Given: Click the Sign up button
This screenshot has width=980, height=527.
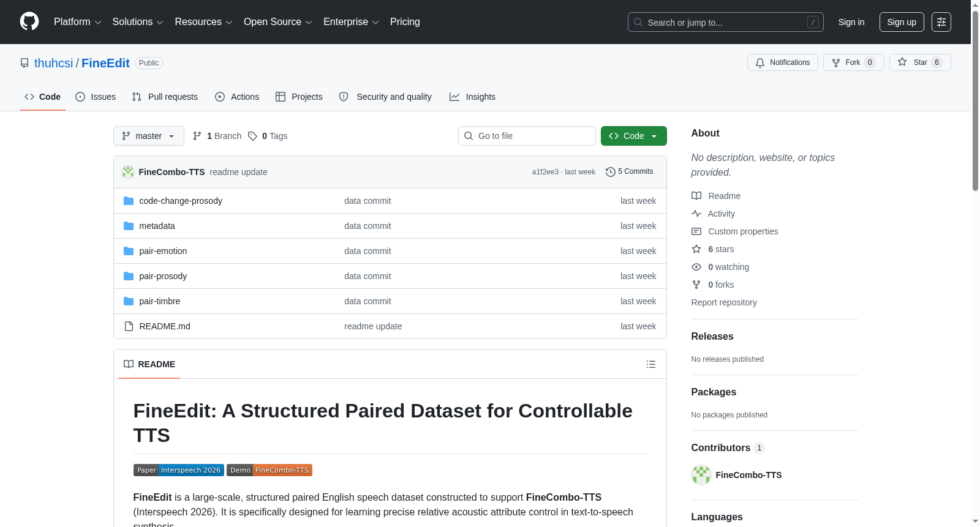Looking at the screenshot, I should point(902,22).
